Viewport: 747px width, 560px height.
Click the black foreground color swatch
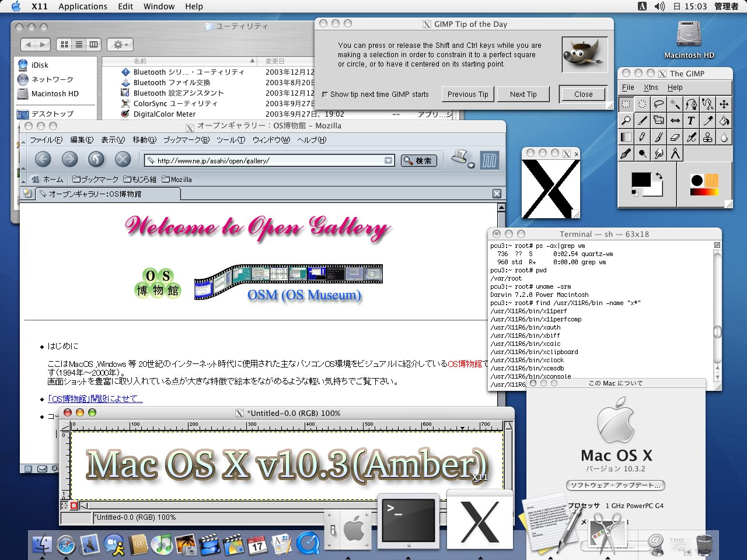click(641, 180)
